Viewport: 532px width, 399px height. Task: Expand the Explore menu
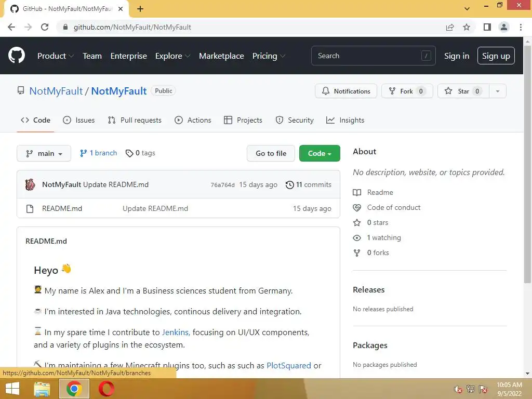pos(172,56)
